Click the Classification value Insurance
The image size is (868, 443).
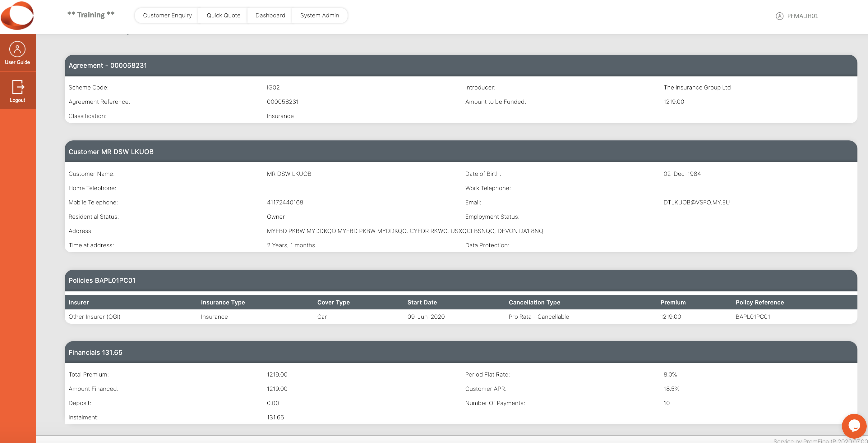[x=280, y=116]
